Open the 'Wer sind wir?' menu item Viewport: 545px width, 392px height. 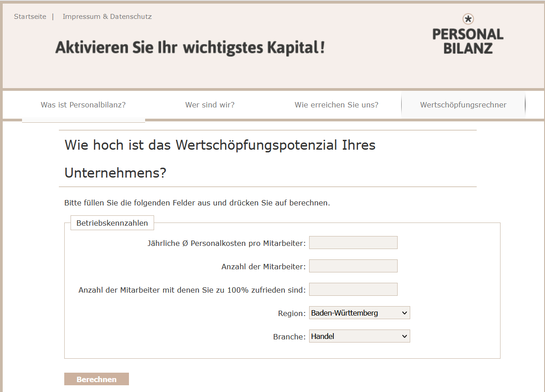pyautogui.click(x=210, y=105)
